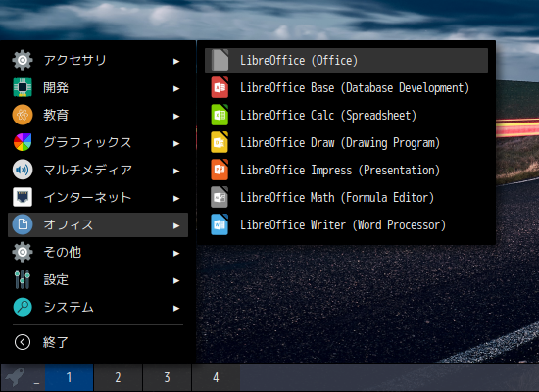Click the その他 gear icon

23,252
